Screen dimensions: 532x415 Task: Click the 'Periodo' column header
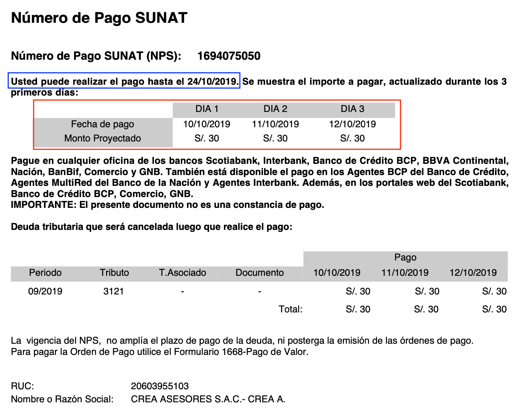pyautogui.click(x=45, y=273)
